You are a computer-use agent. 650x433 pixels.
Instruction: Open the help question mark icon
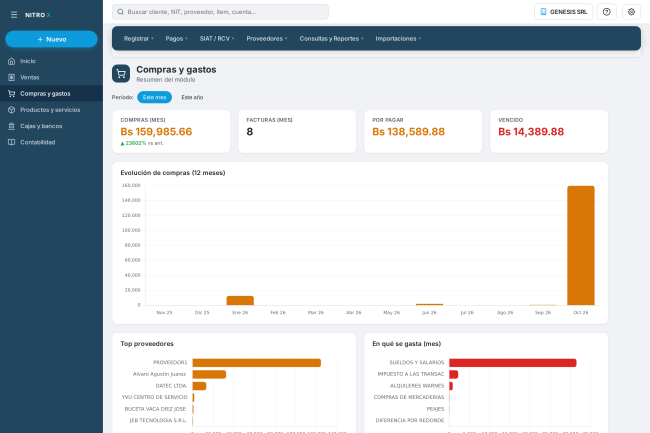(x=606, y=12)
